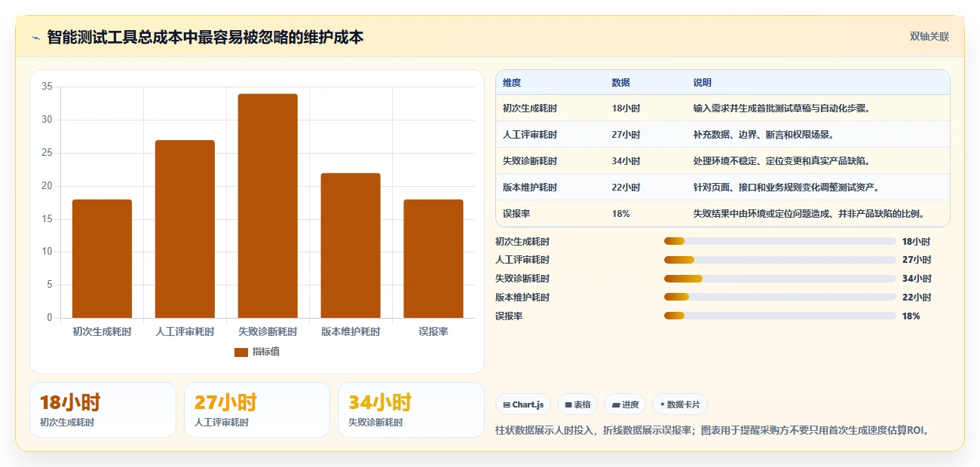Click the description 处理环境不稳定、定位变更和真实产品缺陷。

tap(782, 161)
